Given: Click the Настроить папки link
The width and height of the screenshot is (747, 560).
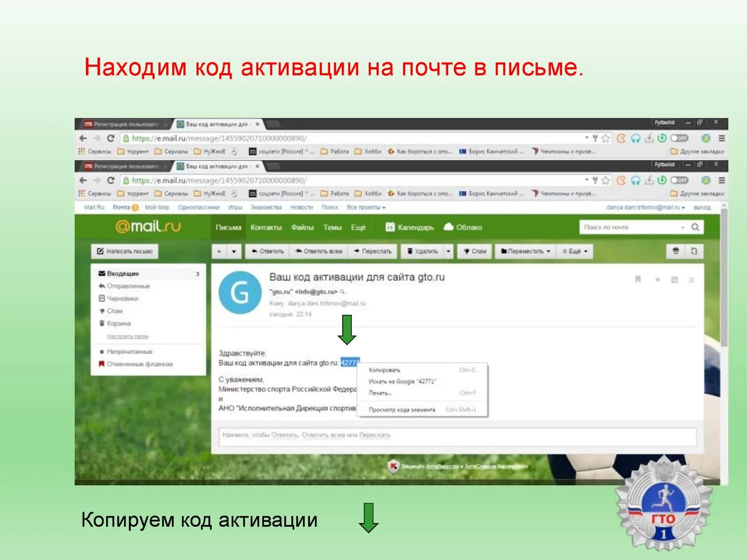Looking at the screenshot, I should pyautogui.click(x=127, y=336).
